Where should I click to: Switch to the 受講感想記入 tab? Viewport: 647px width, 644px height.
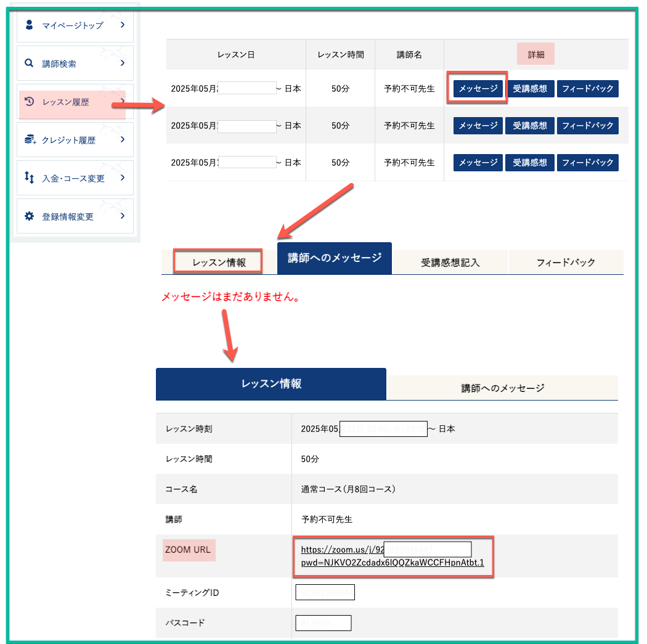coord(450,263)
